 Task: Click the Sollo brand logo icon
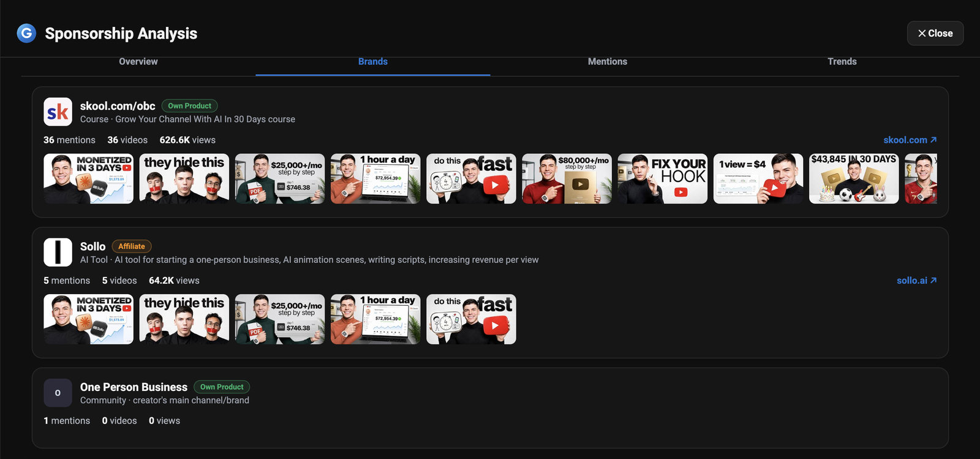pos(58,252)
